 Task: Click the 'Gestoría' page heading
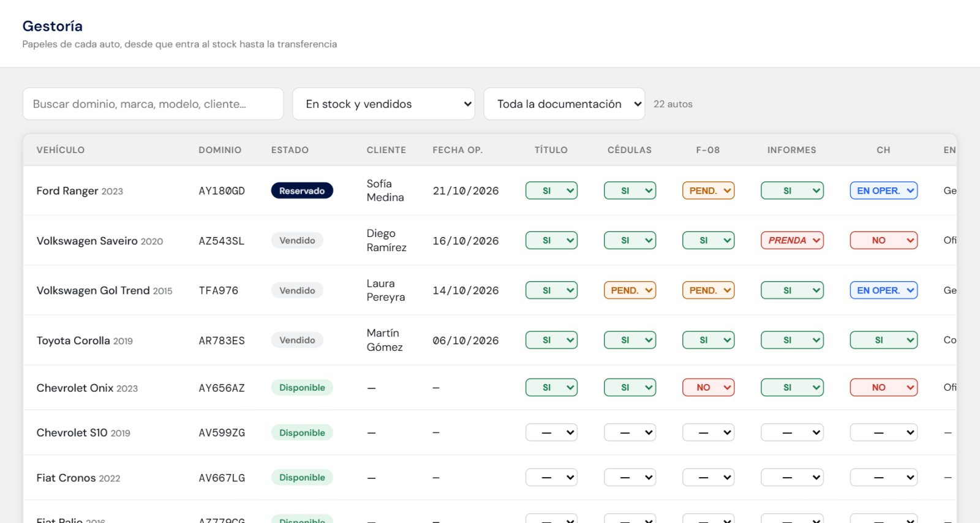(53, 26)
